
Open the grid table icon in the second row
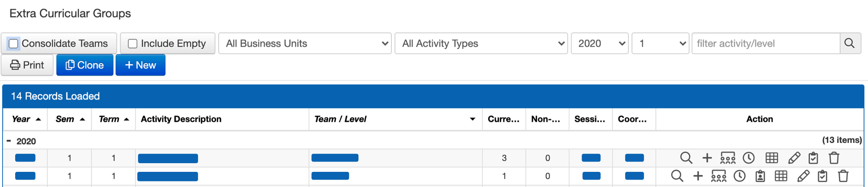781,176
